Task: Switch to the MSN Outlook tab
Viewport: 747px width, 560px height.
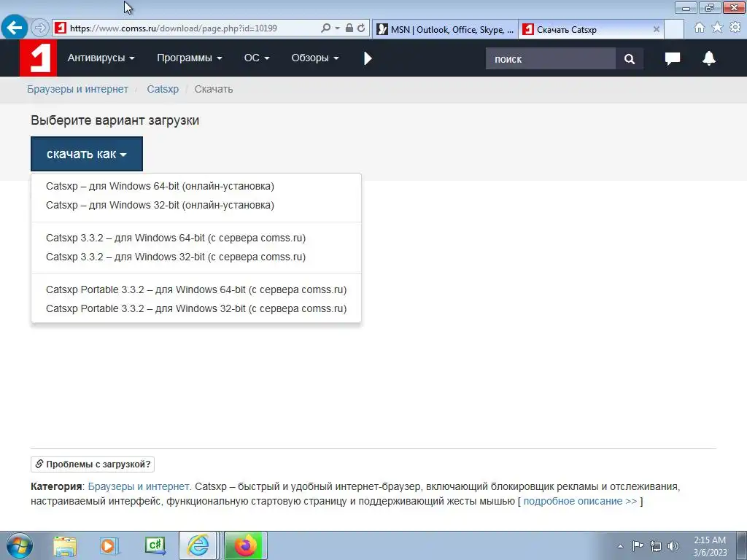Action: coord(446,29)
